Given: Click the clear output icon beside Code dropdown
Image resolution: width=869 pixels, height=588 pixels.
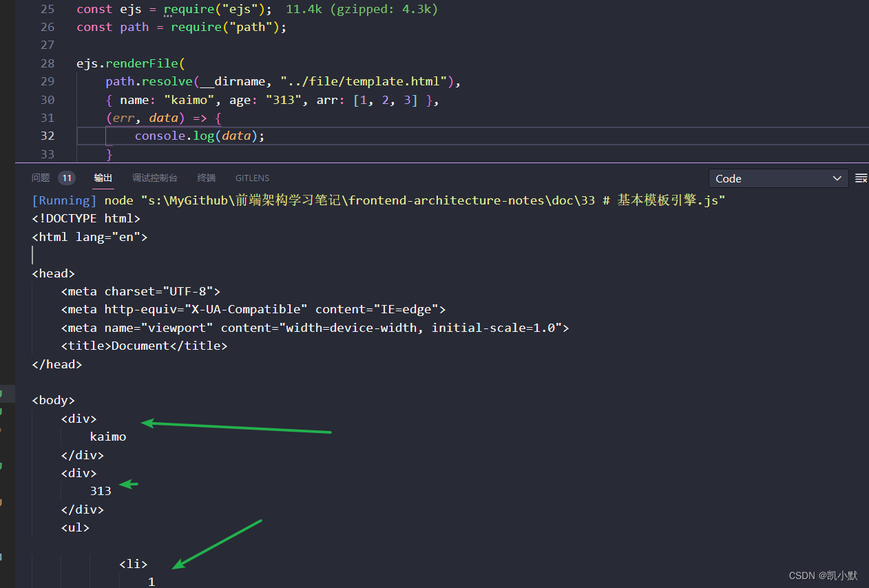Looking at the screenshot, I should tap(861, 178).
